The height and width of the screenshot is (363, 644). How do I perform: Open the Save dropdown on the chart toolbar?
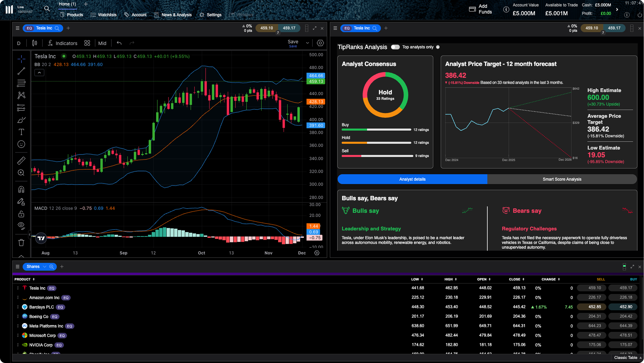click(307, 43)
